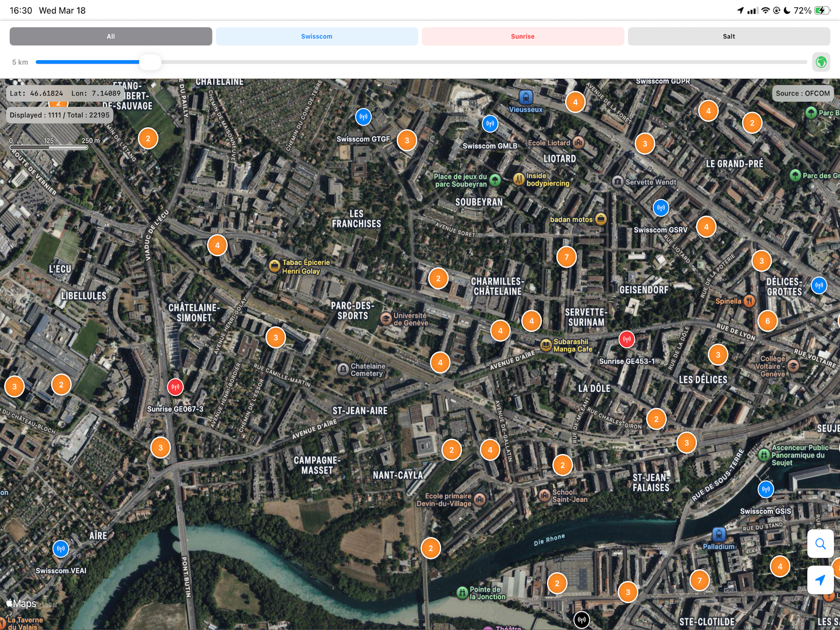840x630 pixels.
Task: Tap the 16:30 clock in status bar
Action: pos(21,11)
